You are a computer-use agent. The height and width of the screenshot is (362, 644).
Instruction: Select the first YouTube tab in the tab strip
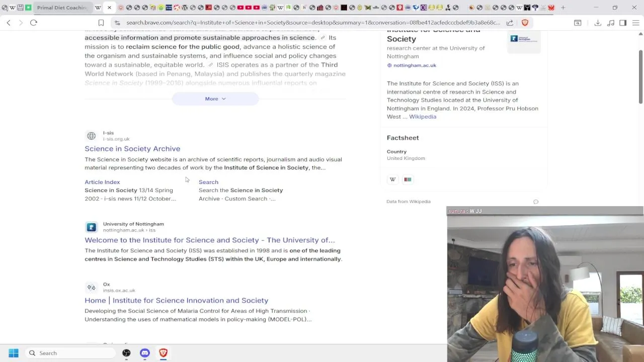tap(240, 8)
